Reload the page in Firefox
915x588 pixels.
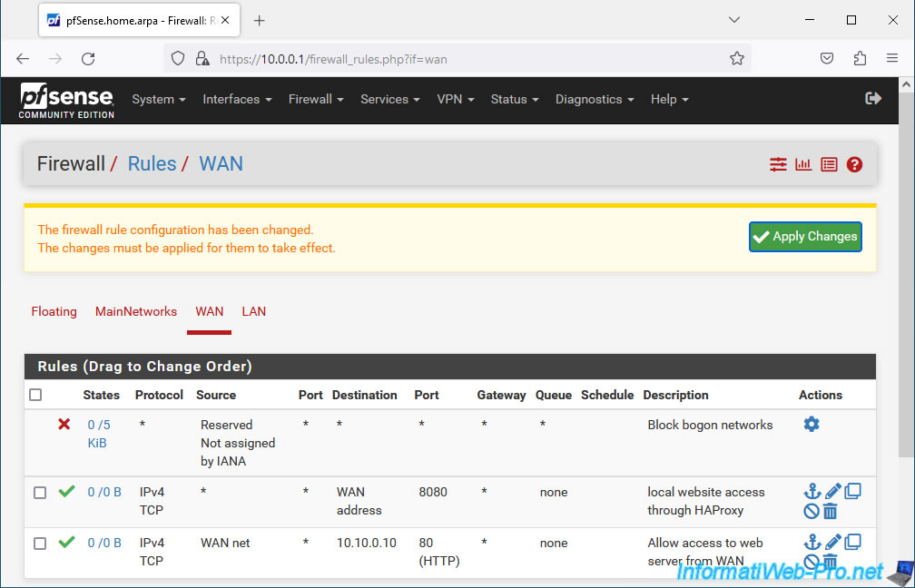tap(88, 59)
